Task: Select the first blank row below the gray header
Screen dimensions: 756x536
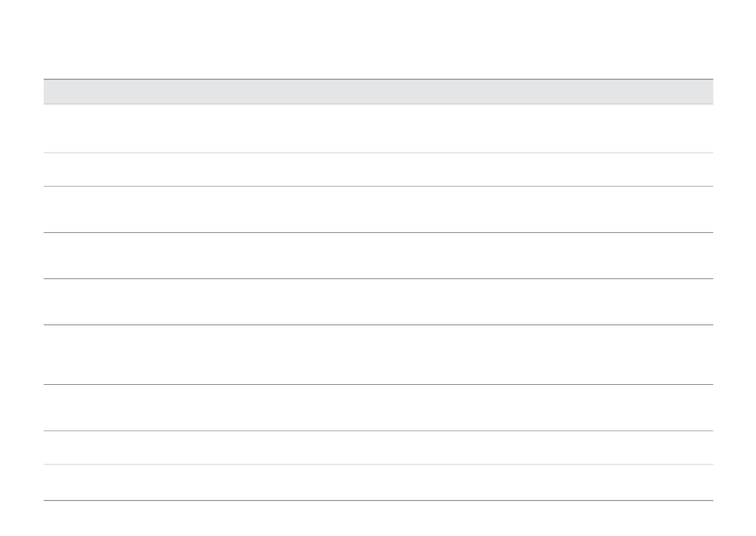Action: tap(378, 129)
